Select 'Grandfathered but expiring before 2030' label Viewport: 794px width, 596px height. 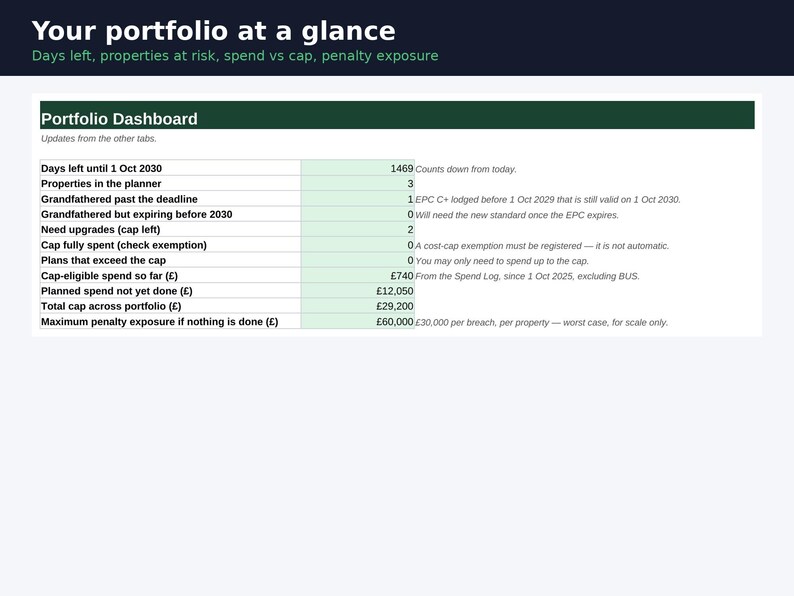170,214
